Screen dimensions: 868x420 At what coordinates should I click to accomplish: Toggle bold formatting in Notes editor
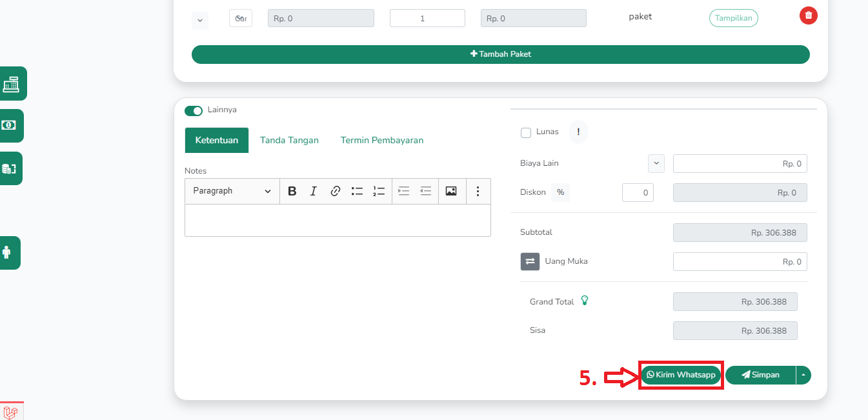(x=292, y=191)
